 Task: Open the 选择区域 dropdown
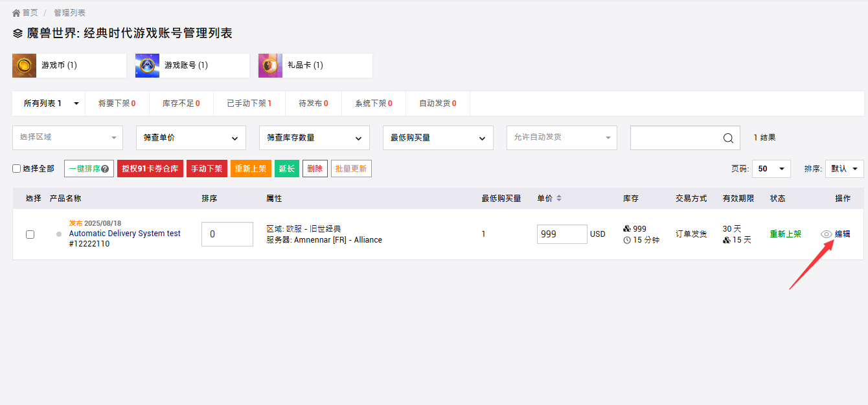coord(67,137)
